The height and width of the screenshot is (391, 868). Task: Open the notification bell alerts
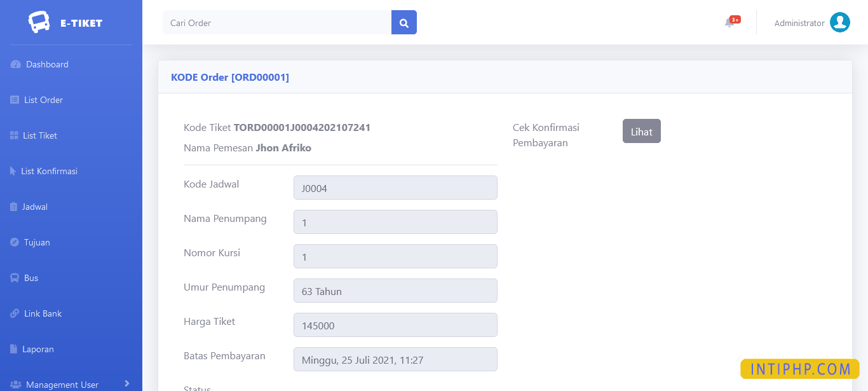click(729, 23)
